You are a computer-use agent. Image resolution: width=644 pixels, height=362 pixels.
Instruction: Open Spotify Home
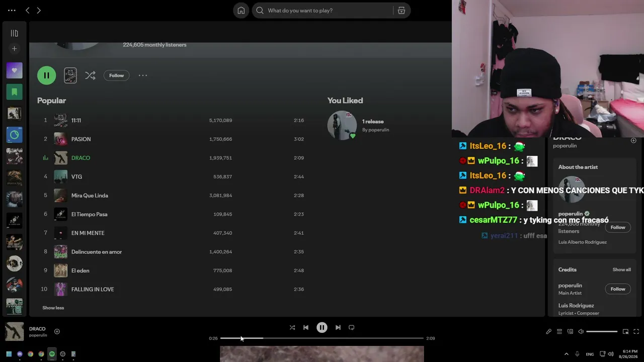(x=241, y=11)
